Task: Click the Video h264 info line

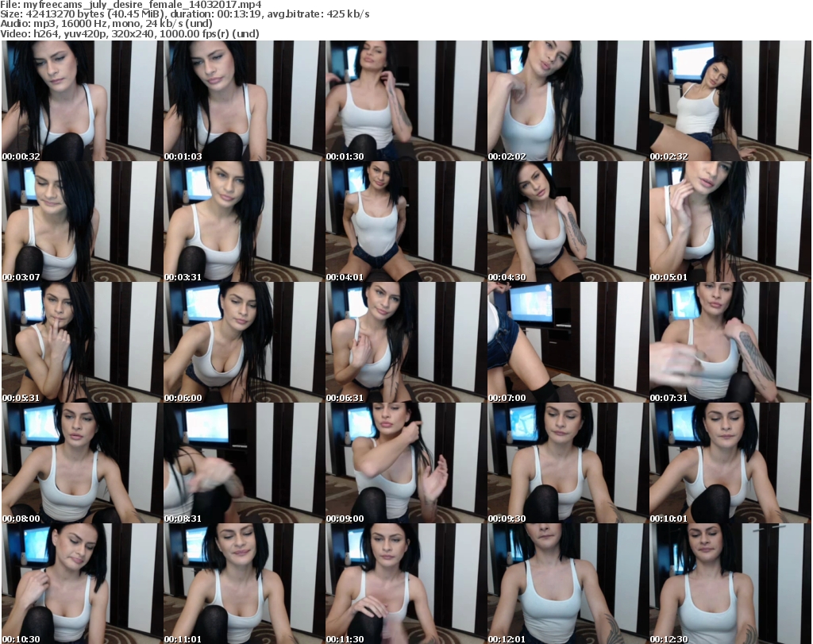Action: (x=129, y=33)
